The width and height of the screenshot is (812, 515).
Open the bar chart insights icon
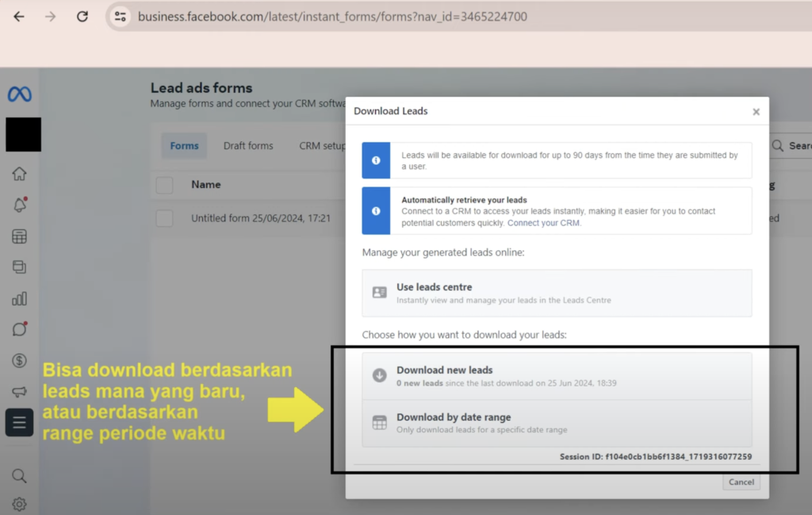(x=20, y=298)
